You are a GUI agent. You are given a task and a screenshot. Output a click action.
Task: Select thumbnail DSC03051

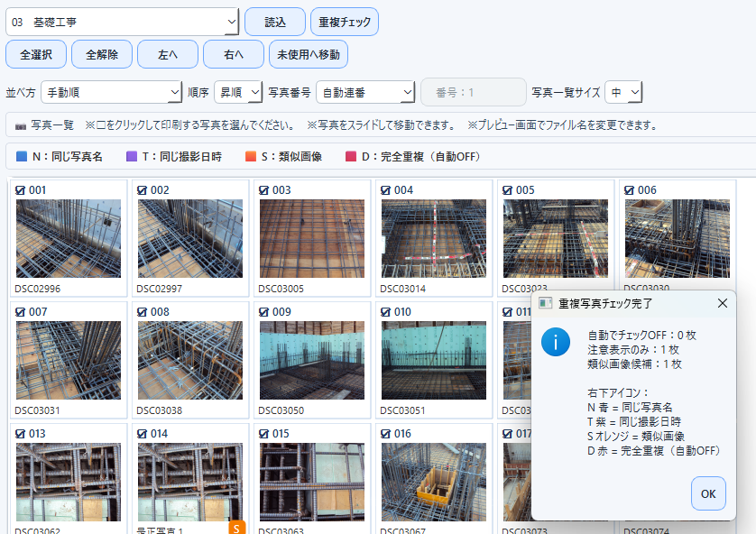pos(434,361)
